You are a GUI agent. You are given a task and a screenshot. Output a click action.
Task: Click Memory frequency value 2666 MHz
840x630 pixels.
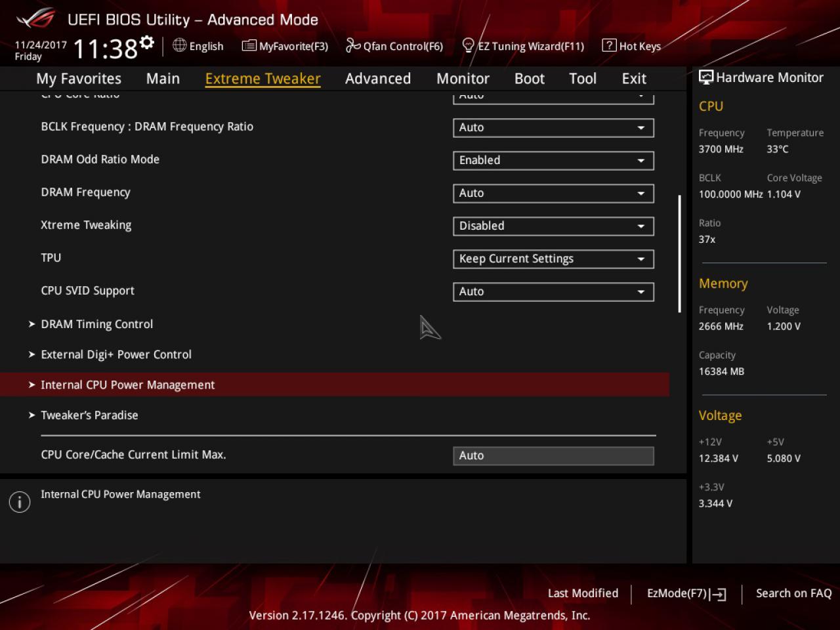[721, 326]
